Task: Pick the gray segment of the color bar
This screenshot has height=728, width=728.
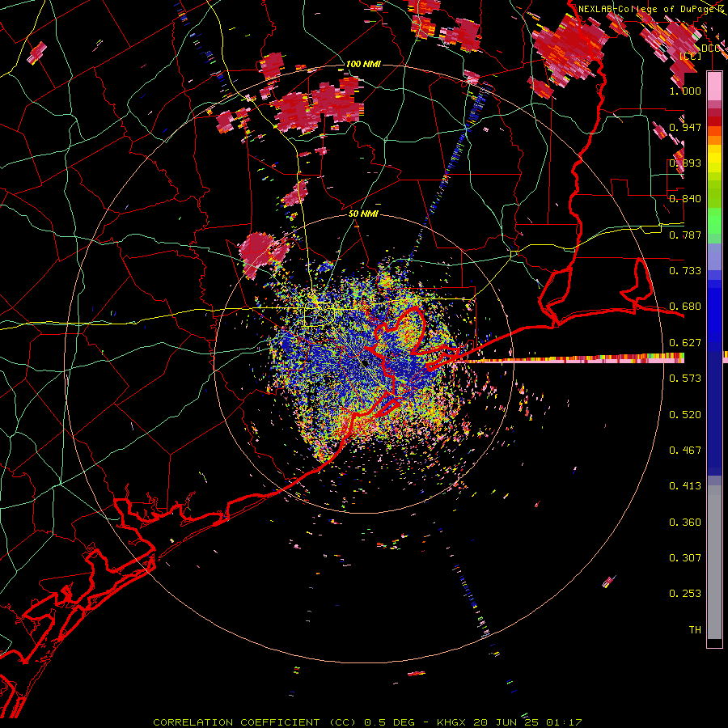Action: [x=714, y=562]
